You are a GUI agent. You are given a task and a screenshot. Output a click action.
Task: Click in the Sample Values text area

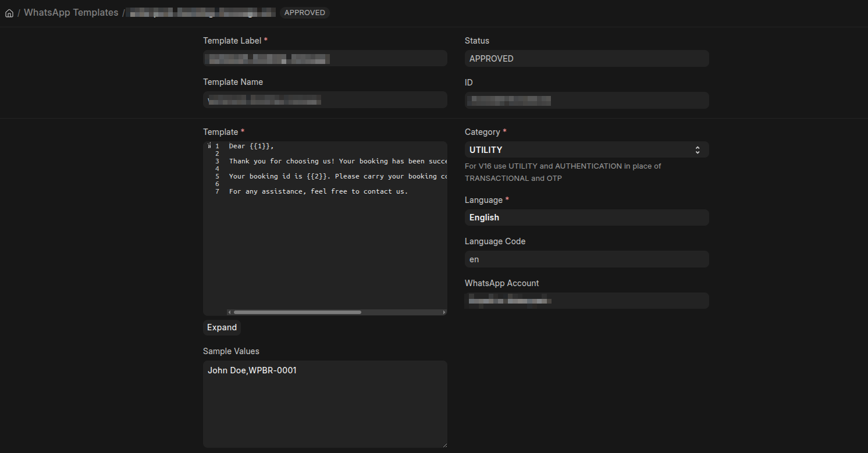[x=325, y=404]
